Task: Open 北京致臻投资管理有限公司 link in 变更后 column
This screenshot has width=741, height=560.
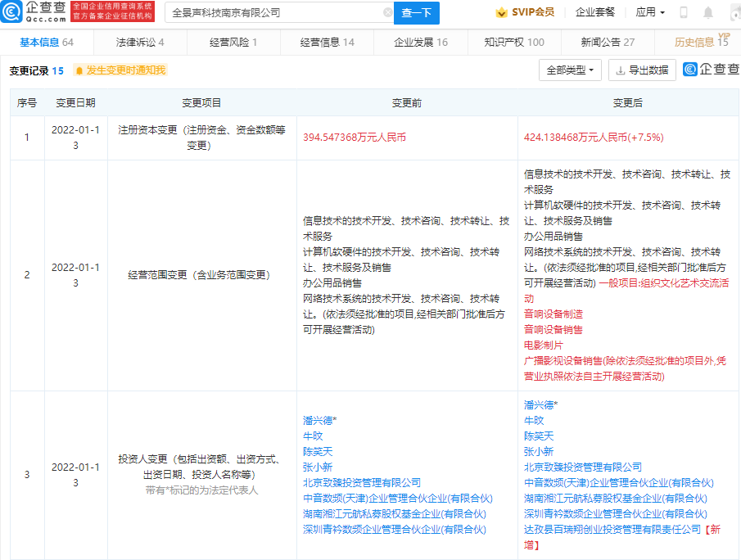Action: [583, 467]
